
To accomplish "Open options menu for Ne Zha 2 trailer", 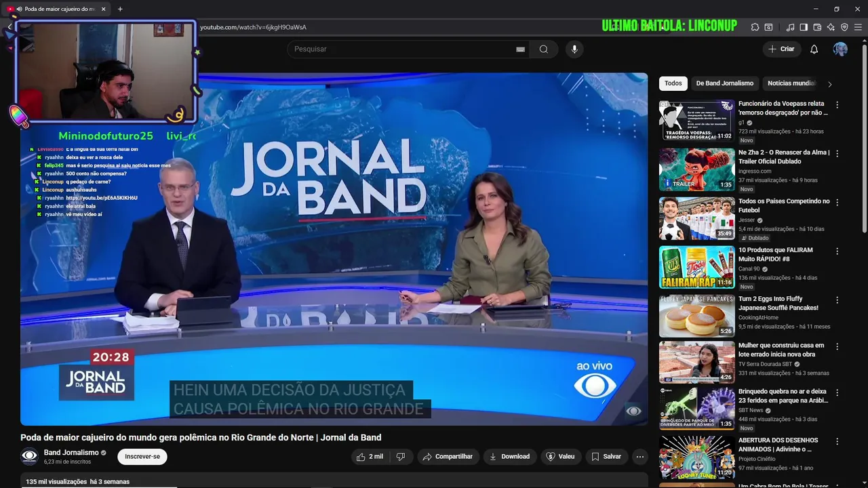I will 837,154.
